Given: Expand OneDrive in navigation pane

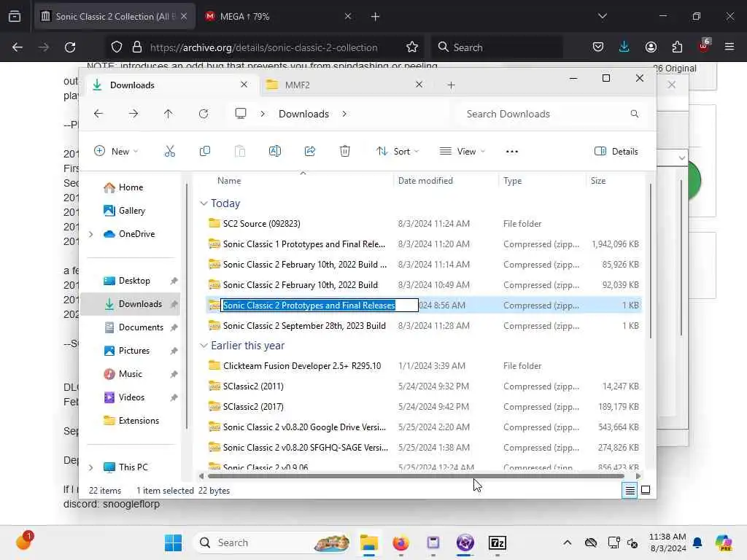Looking at the screenshot, I should 91,234.
